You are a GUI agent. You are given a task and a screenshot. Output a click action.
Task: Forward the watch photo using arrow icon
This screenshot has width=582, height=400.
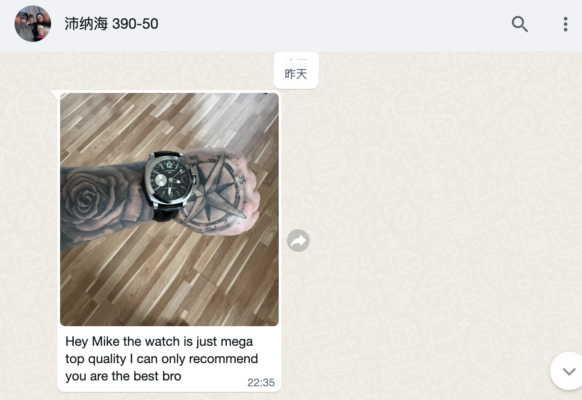click(298, 240)
